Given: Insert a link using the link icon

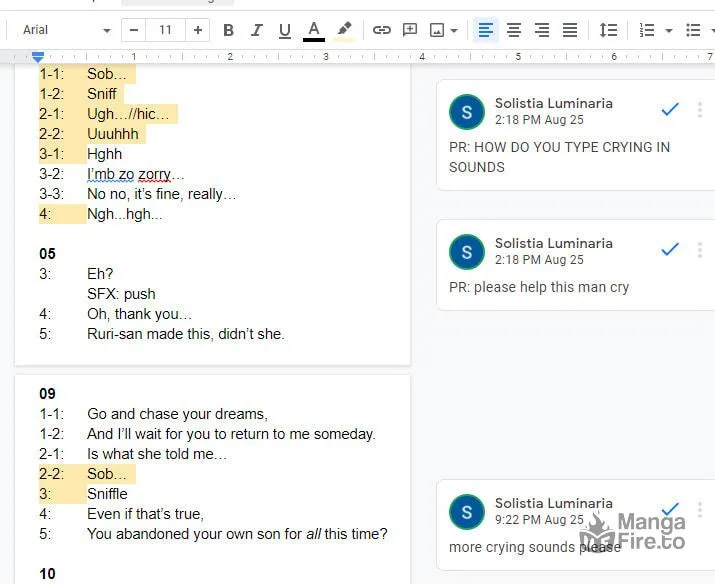Looking at the screenshot, I should [382, 30].
